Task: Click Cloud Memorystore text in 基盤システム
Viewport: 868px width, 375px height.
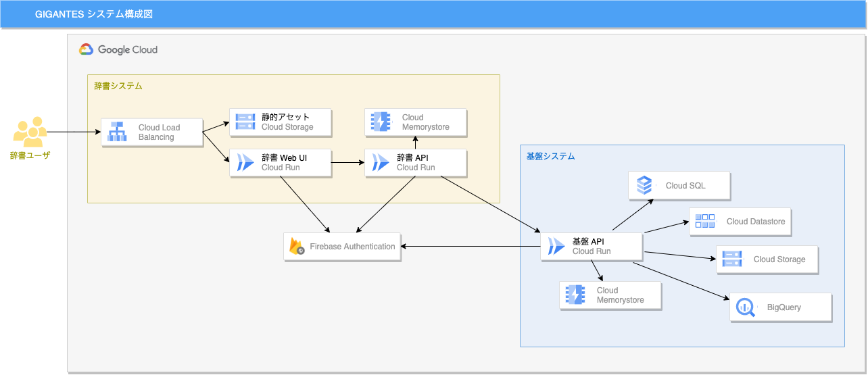Action: point(621,295)
